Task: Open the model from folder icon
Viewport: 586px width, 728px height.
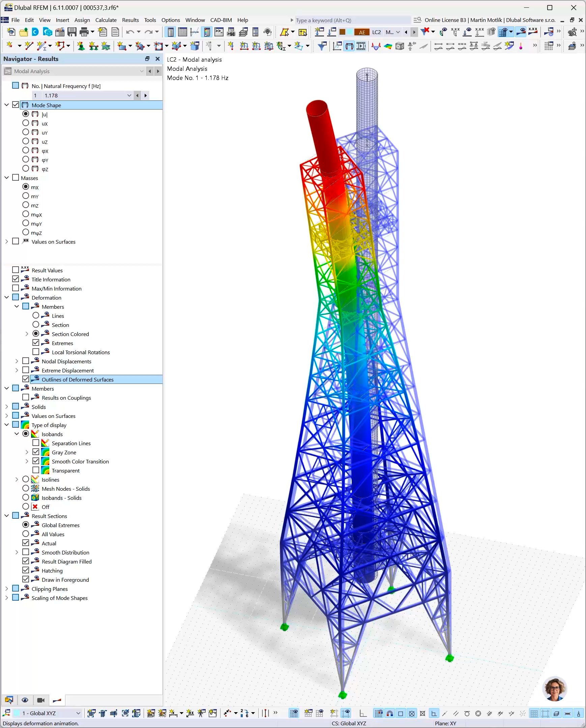Action: click(x=23, y=32)
